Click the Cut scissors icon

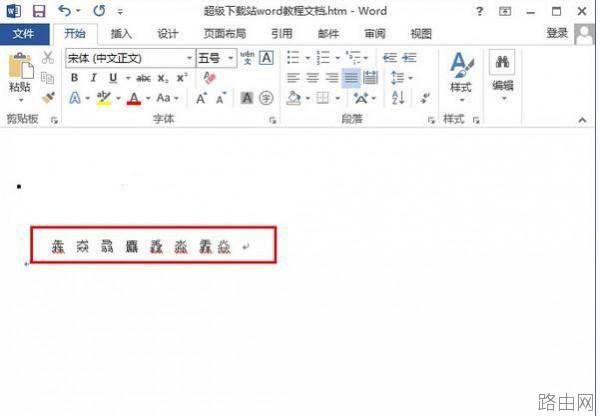tap(48, 58)
